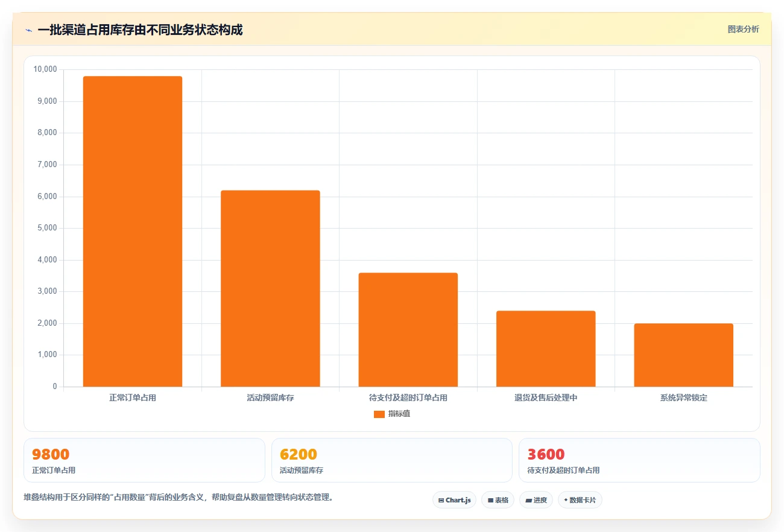Click the 正常订单占用 bar in chart

tap(133, 232)
